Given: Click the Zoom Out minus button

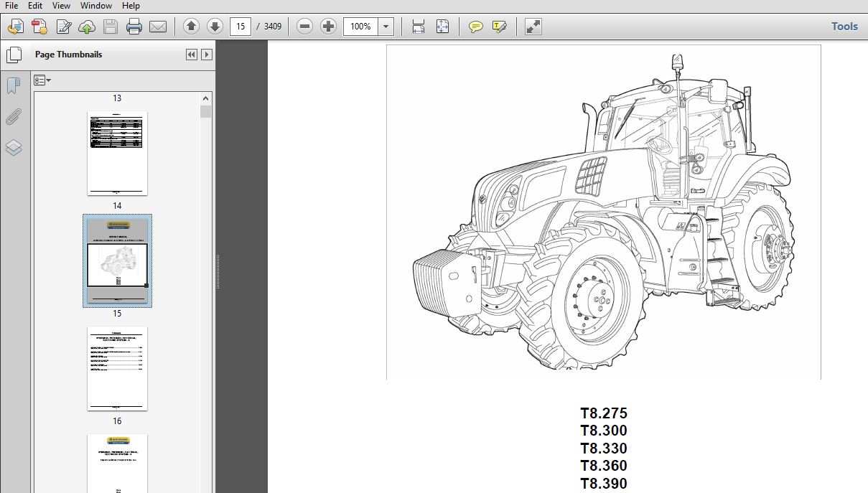Looking at the screenshot, I should [305, 27].
